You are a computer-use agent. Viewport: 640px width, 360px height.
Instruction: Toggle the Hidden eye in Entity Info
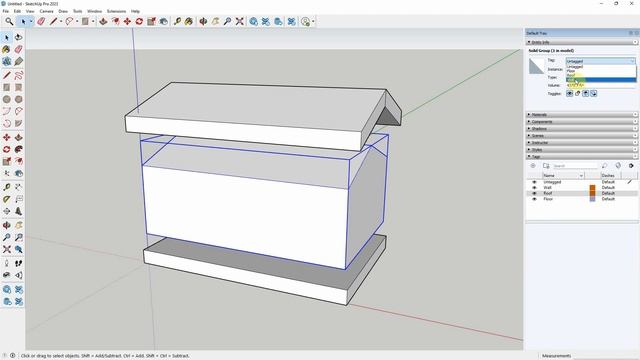(570, 93)
